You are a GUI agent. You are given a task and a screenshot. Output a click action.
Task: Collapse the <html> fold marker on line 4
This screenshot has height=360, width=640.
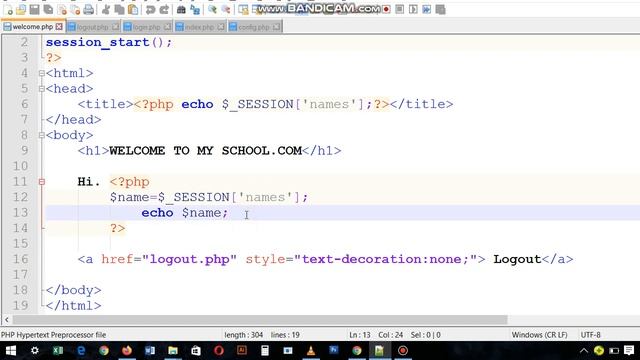[x=41, y=73]
